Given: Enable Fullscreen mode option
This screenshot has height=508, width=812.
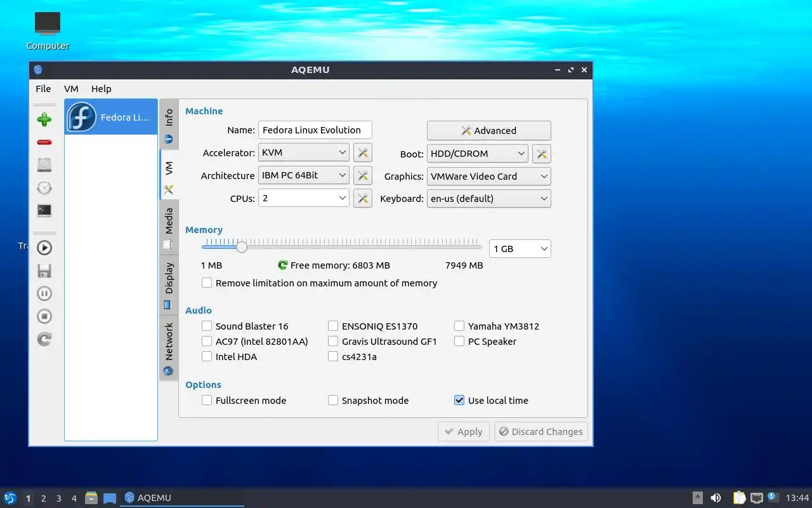Looking at the screenshot, I should coord(244,401).
